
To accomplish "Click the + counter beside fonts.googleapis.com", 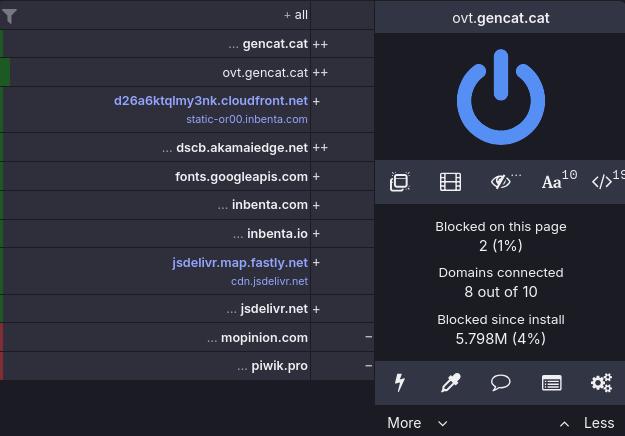I will (316, 177).
